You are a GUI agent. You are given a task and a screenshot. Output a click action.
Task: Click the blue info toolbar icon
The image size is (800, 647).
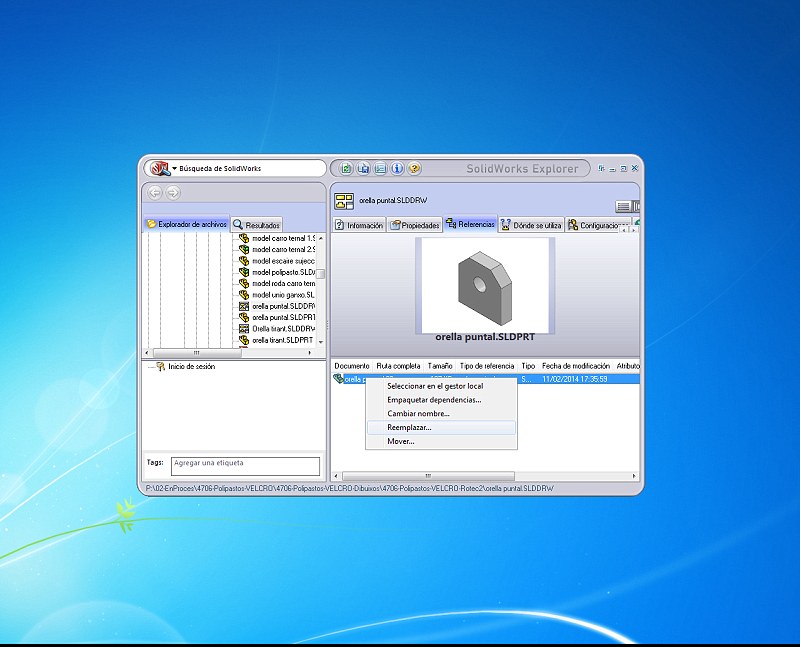(397, 168)
